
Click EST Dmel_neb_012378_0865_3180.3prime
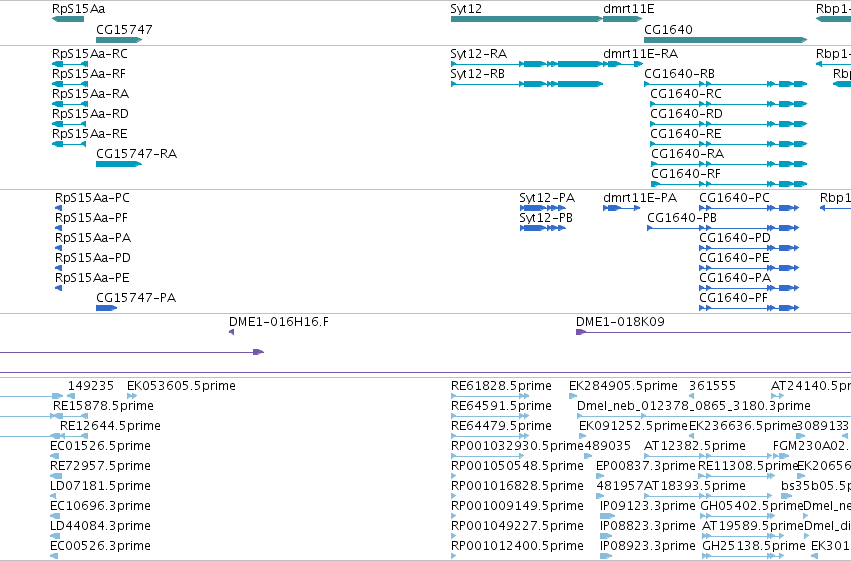click(x=694, y=406)
